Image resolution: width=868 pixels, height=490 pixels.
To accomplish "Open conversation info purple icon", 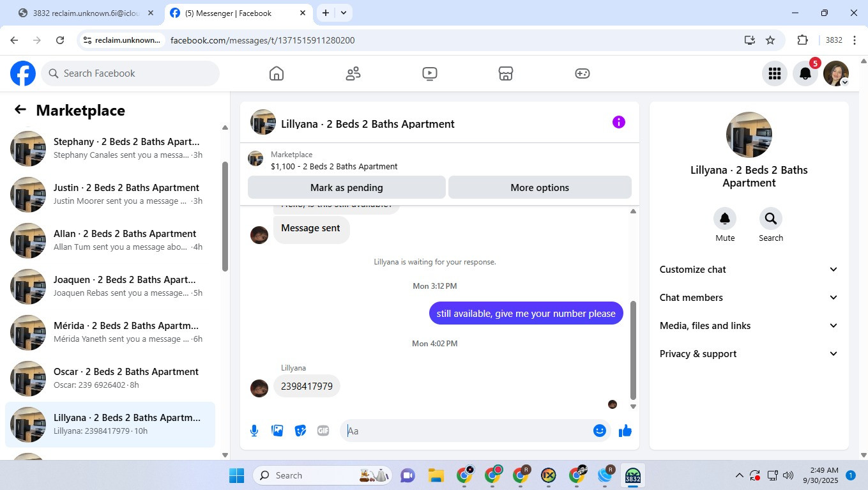I will pos(618,122).
